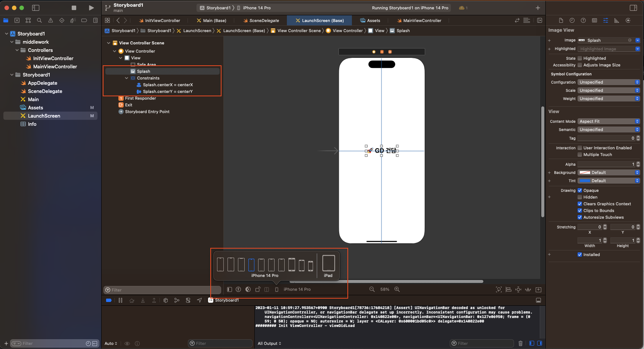
Task: Open symbol Configuration dropdown
Action: coord(609,82)
